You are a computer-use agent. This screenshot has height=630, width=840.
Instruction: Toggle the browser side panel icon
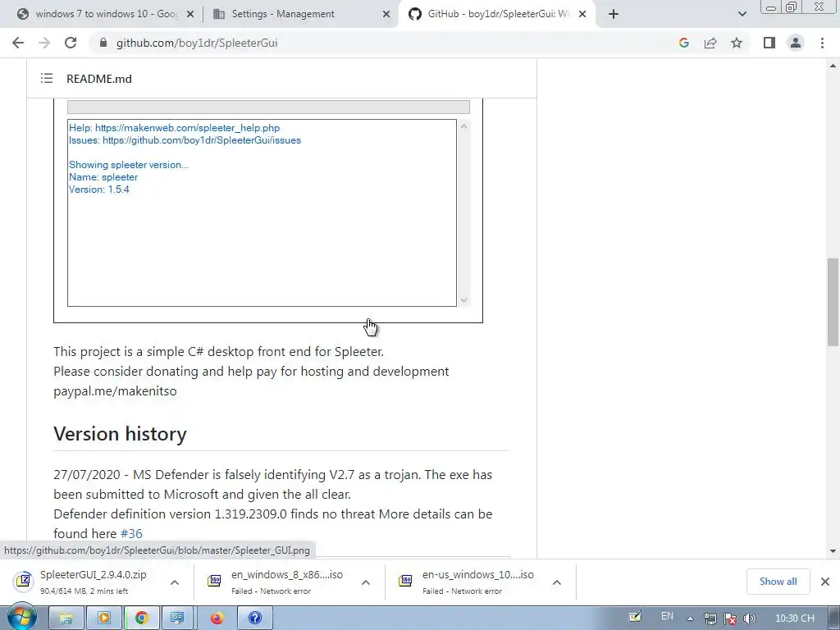point(769,43)
